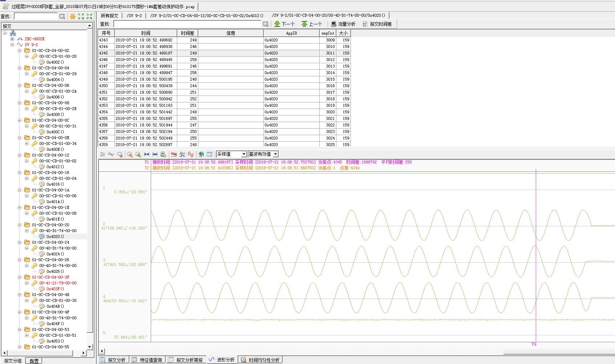Switch to the /SV 9-2 tab
615x364 pixels.
point(134,16)
